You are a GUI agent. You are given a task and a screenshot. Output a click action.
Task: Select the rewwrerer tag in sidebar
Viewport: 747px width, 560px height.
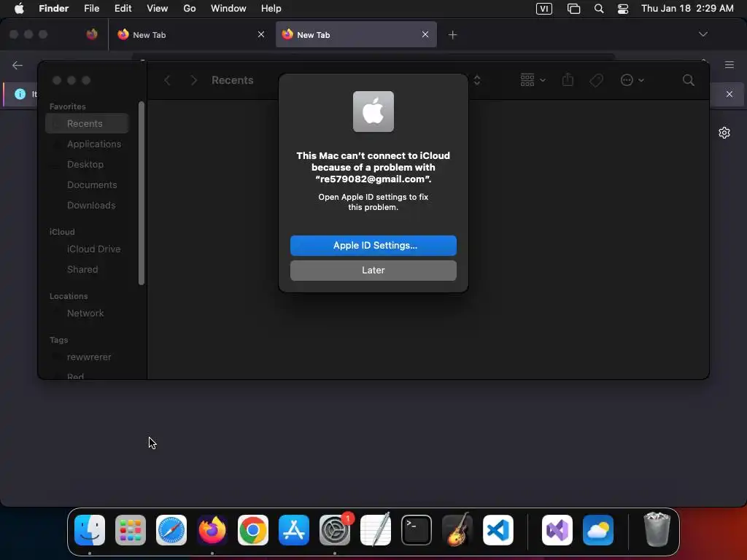(x=87, y=357)
